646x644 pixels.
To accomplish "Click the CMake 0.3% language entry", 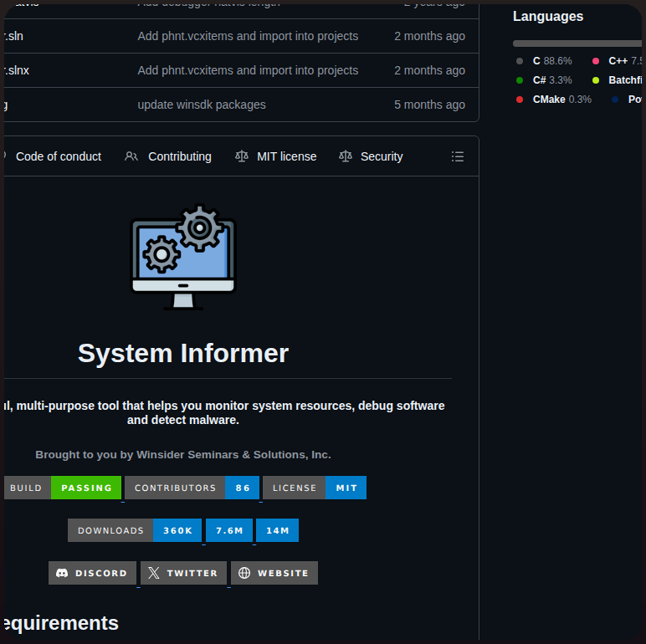I will (x=554, y=100).
